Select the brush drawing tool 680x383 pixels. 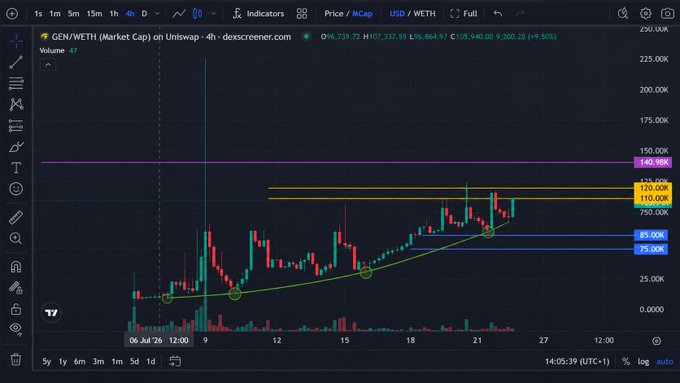(x=16, y=147)
